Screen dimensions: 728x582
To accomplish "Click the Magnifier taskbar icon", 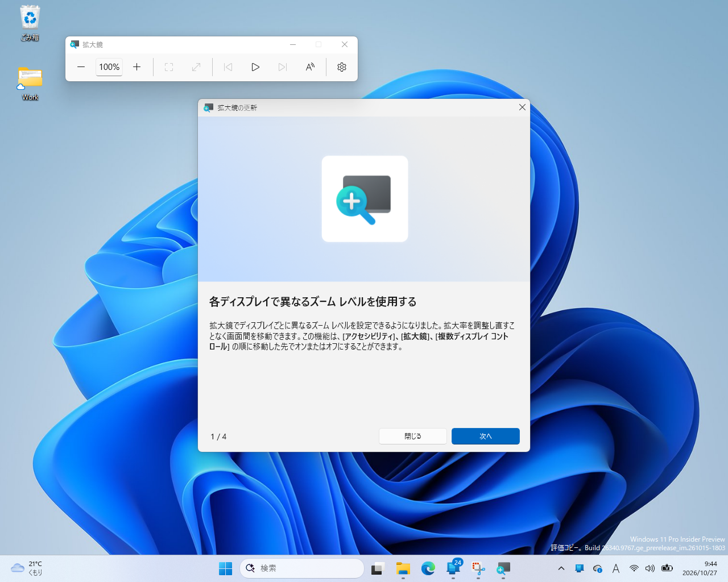I will click(503, 568).
